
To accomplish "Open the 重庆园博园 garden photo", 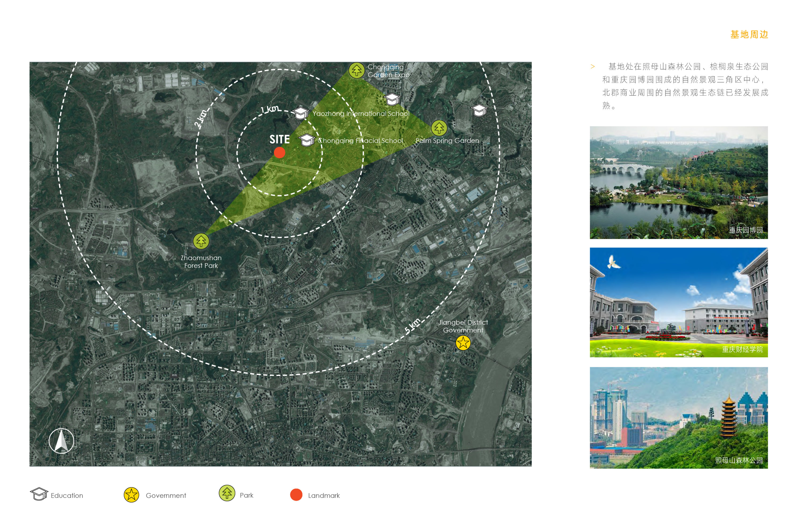I will [679, 182].
